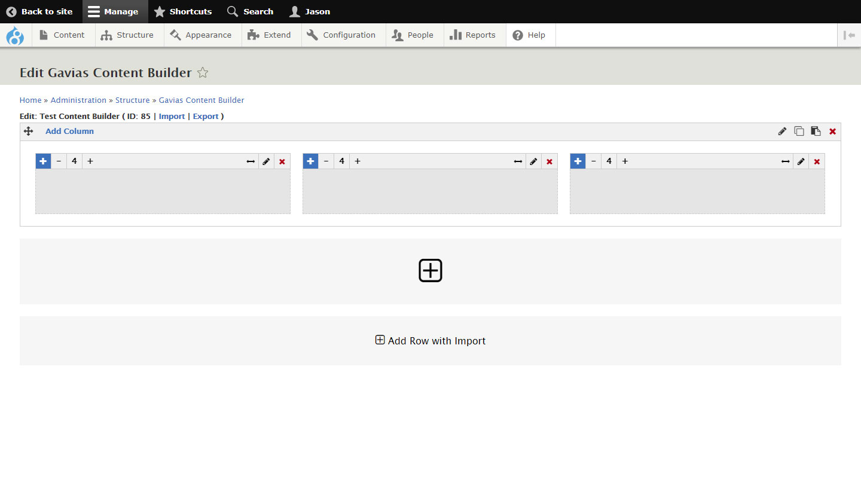Click Back to site

coord(39,11)
